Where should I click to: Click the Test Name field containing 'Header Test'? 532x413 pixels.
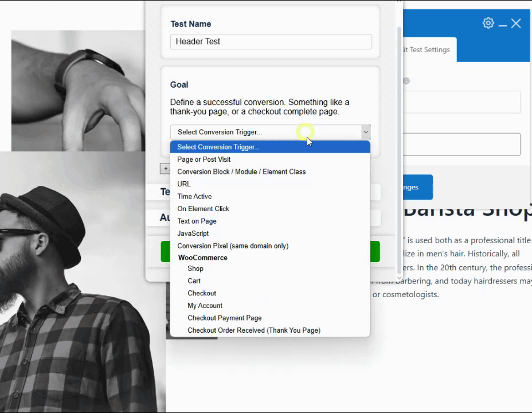(271, 41)
